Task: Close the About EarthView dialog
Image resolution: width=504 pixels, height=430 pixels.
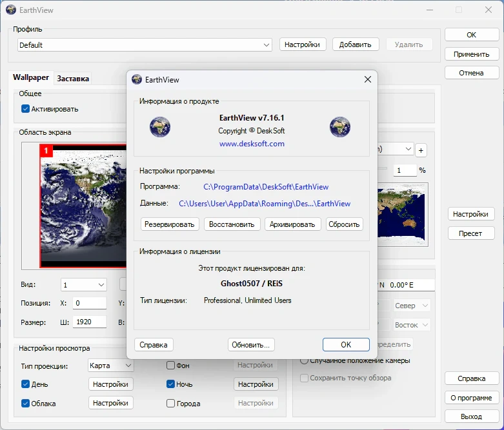Action: pos(368,79)
